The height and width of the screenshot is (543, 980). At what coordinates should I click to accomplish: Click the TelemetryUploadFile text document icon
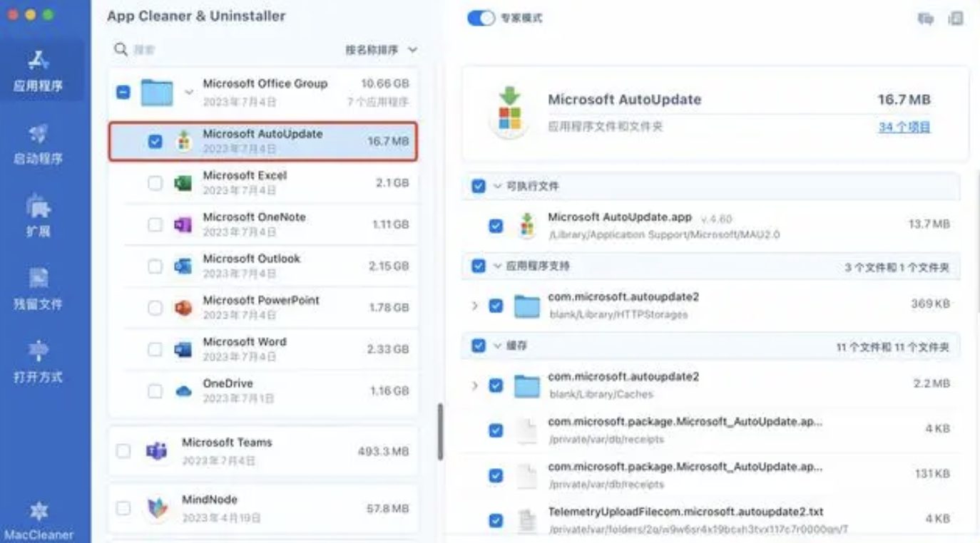pos(526,520)
